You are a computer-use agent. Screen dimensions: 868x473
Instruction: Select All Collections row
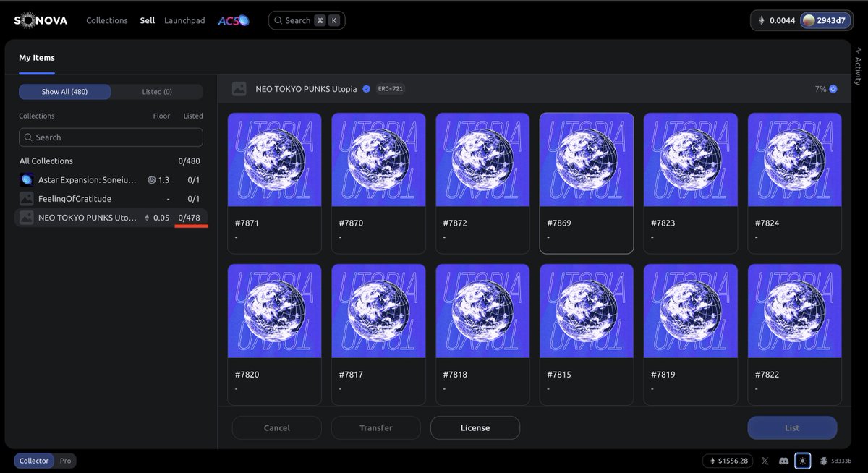tap(111, 161)
